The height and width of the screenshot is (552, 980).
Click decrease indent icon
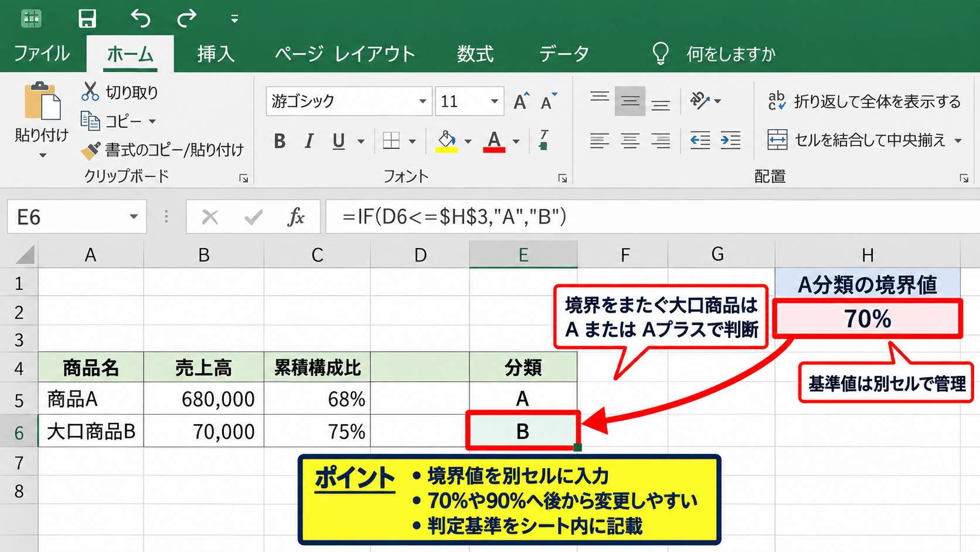coord(700,141)
